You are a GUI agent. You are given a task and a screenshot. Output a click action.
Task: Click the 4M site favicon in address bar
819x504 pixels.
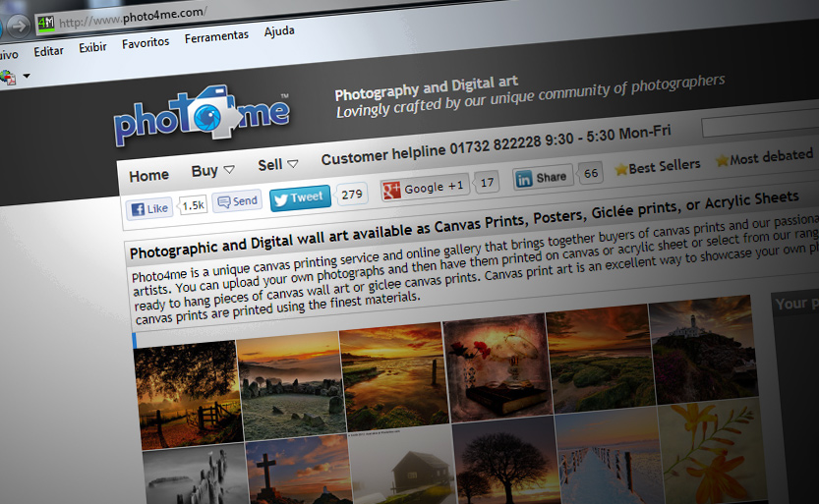[46, 23]
